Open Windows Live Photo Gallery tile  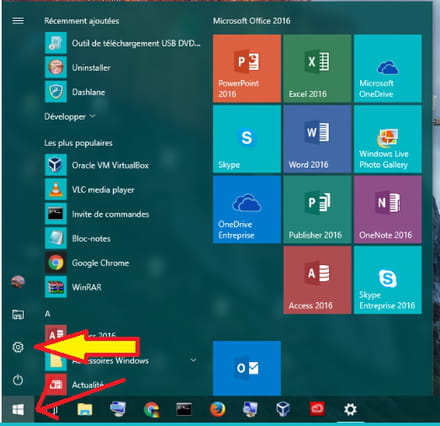(388, 139)
